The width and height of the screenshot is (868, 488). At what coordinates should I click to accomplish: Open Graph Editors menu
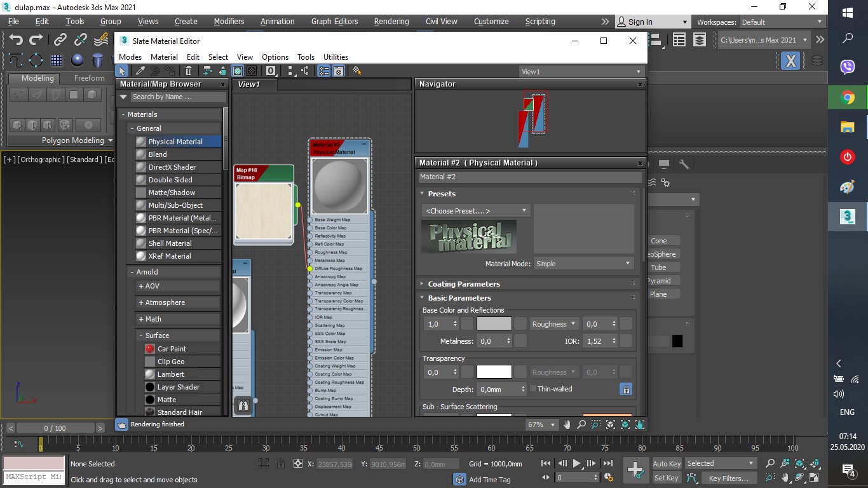(x=334, y=21)
